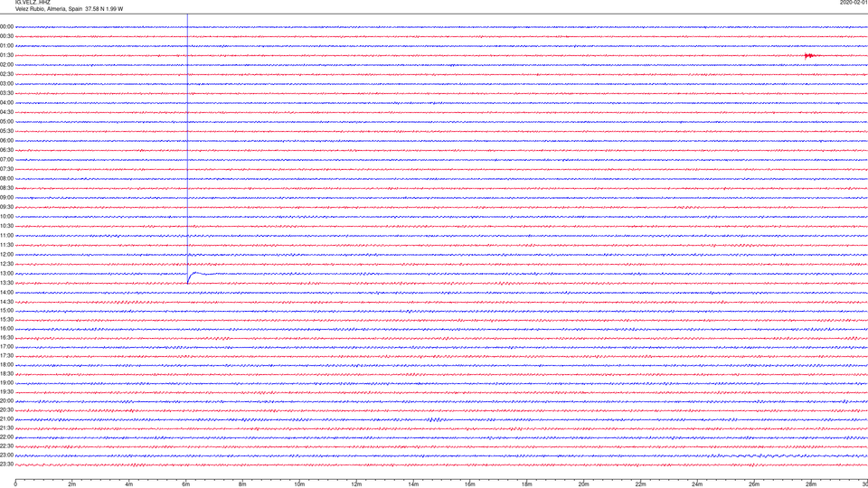Select the 14:00 trace time label
Screen dimensions: 868x488
point(6,292)
